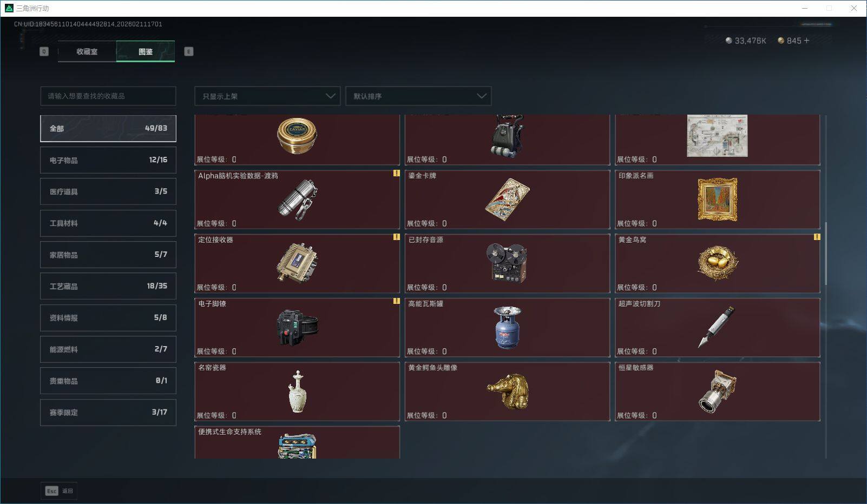The image size is (867, 504).
Task: Expand the 默认排序 sort dropdown
Action: [418, 96]
